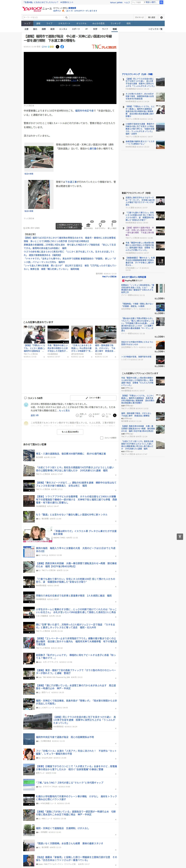Image resolution: width=186 pixels, height=868 pixels.
Task: Select the ランキング navigation tab
Action: click(115, 23)
